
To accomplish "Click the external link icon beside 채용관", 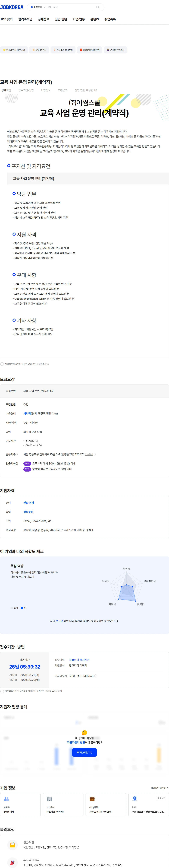I will 96,90.
